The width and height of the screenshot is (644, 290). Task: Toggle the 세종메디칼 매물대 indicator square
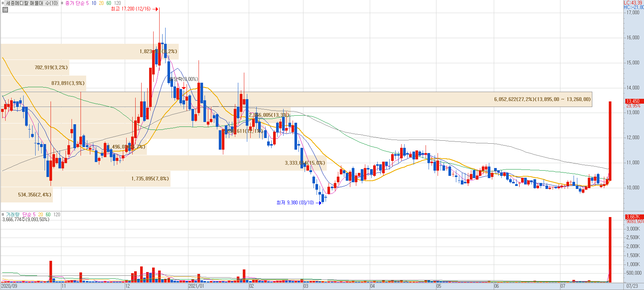pyautogui.click(x=3, y=3)
